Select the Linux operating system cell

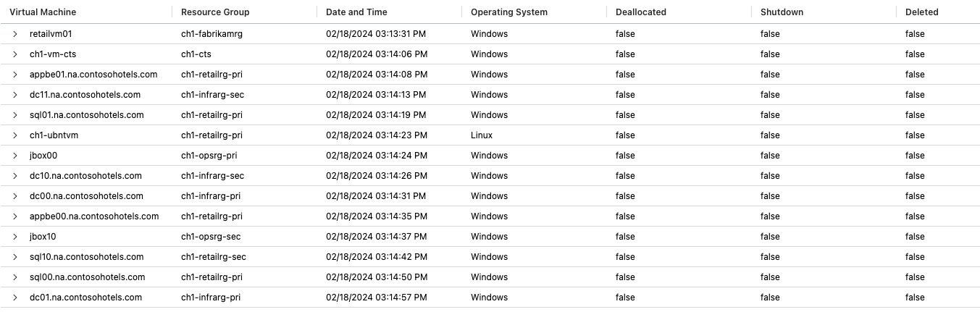[x=482, y=135]
